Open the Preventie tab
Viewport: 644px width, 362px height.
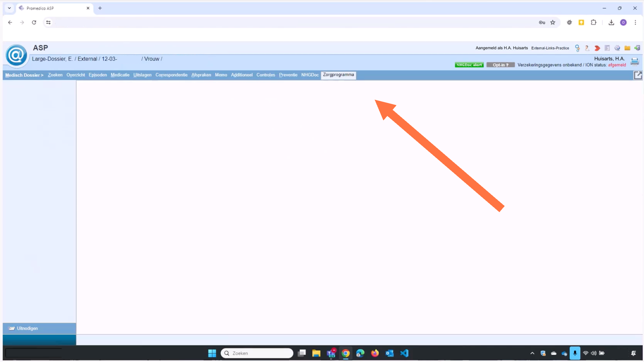click(288, 75)
